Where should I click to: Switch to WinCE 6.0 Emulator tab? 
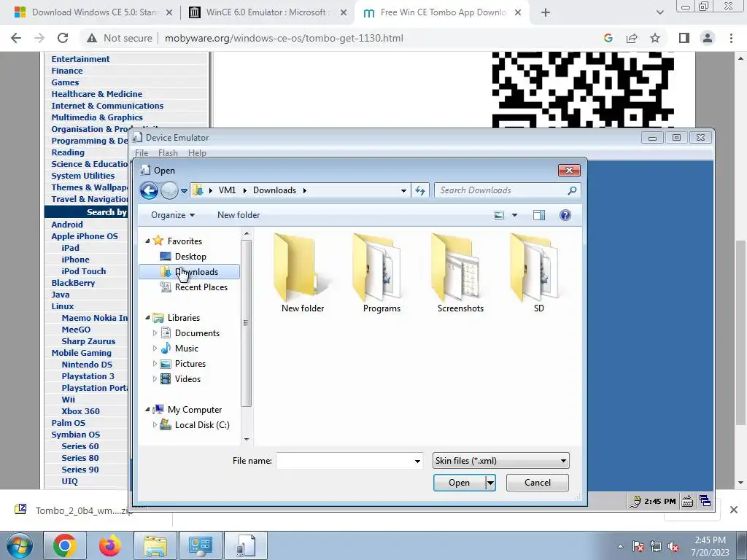267,12
